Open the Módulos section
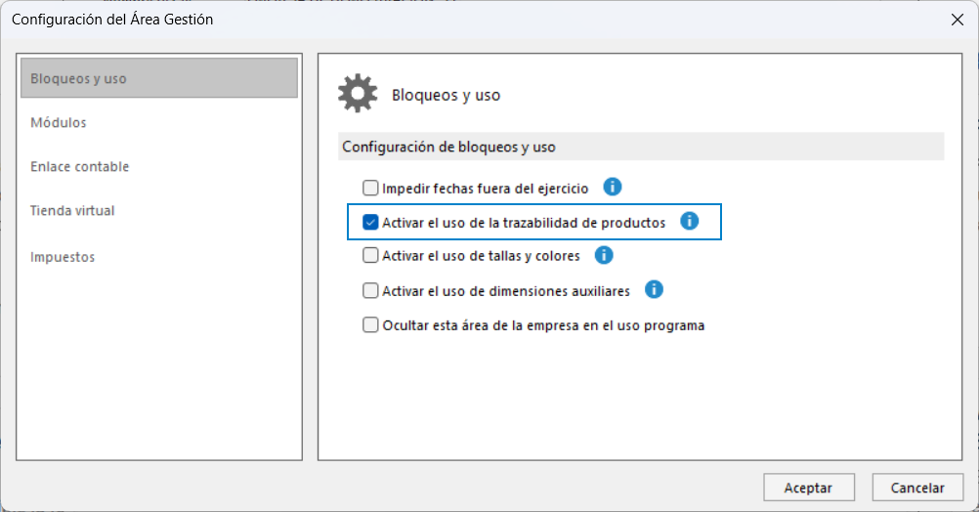The height and width of the screenshot is (512, 980). (x=59, y=122)
